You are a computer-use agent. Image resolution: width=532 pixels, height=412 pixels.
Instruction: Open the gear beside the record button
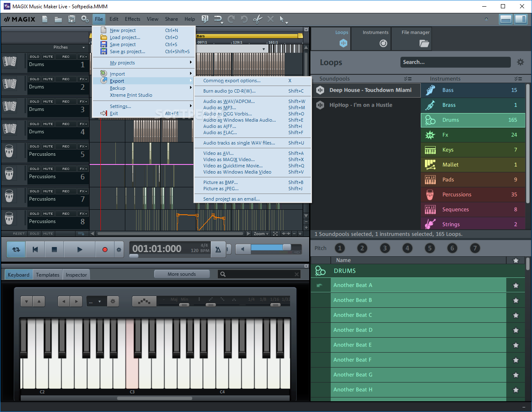click(119, 250)
